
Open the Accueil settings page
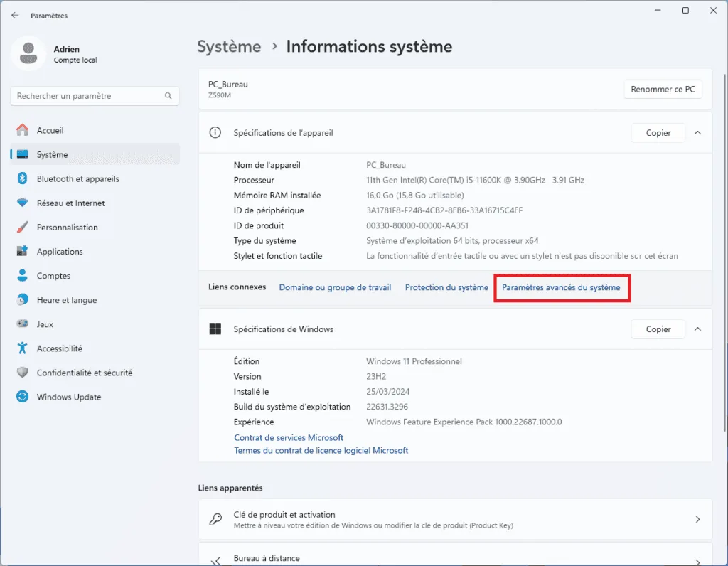click(95, 130)
